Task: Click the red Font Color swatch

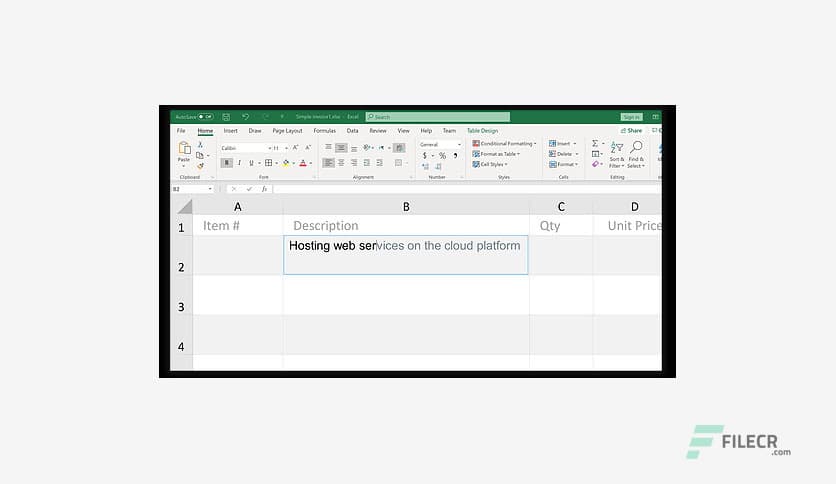Action: pos(303,163)
